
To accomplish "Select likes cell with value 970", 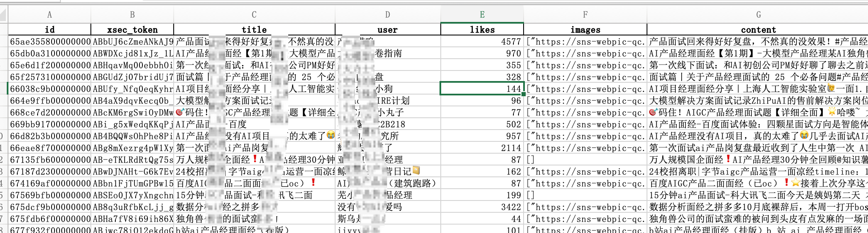I will (x=482, y=53).
